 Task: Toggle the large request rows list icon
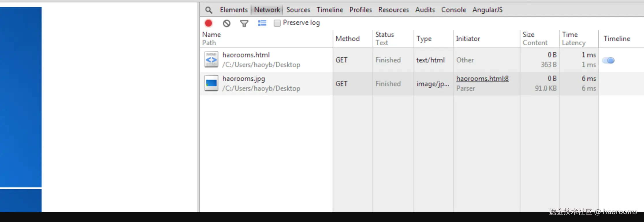pyautogui.click(x=262, y=23)
